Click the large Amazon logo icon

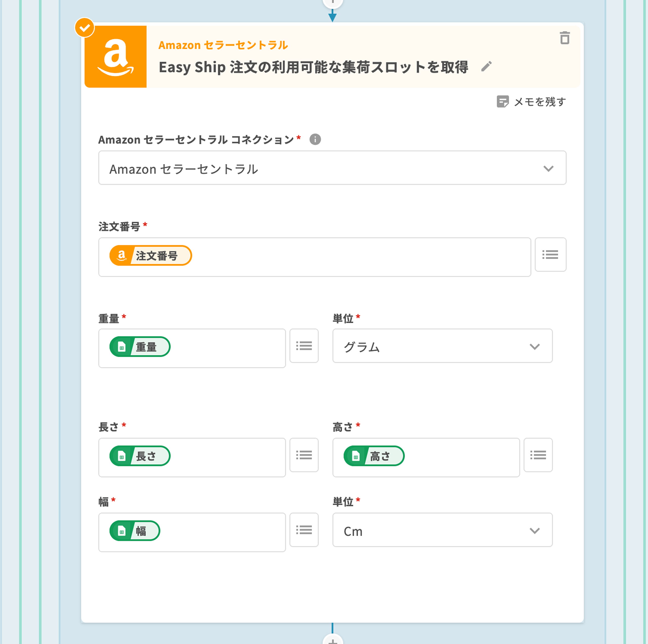tap(115, 57)
